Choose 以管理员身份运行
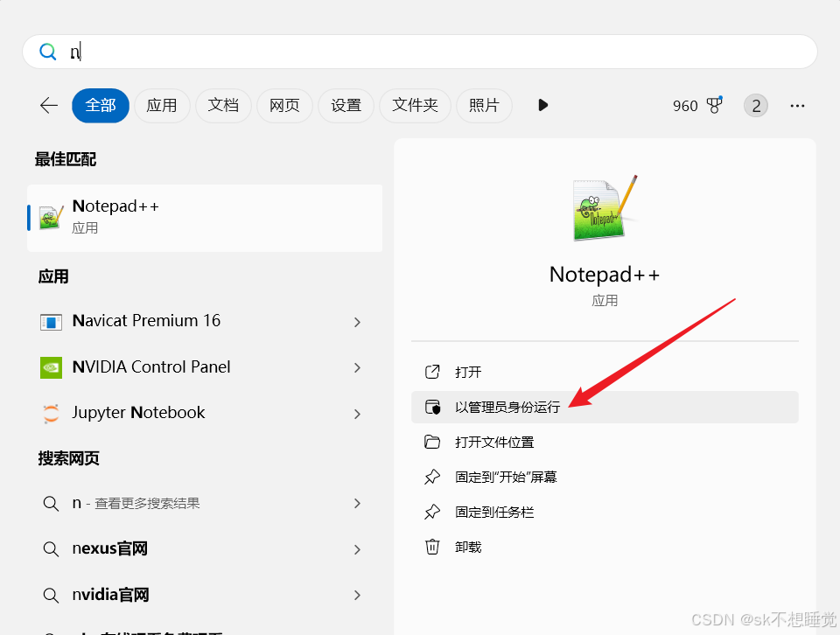The width and height of the screenshot is (840, 635). tap(605, 407)
